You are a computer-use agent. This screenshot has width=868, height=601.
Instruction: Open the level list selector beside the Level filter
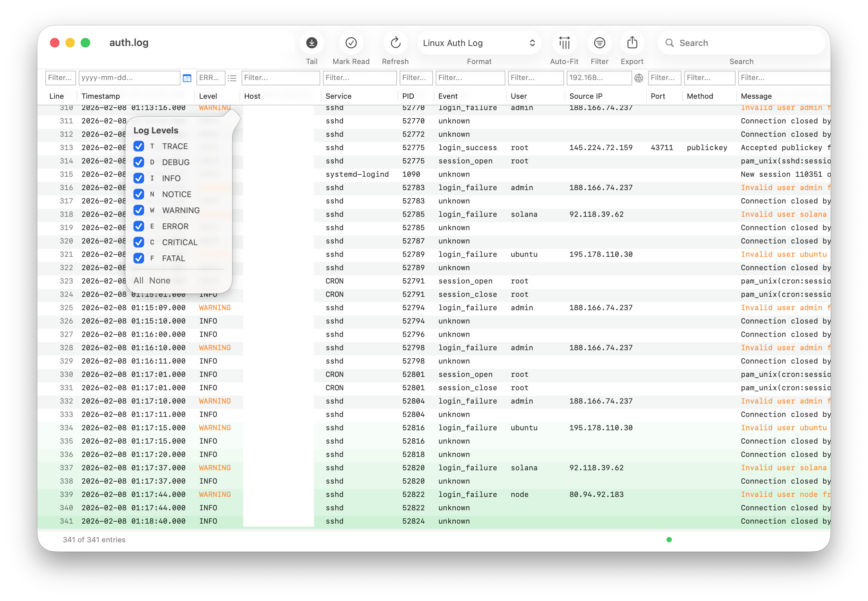tap(232, 78)
